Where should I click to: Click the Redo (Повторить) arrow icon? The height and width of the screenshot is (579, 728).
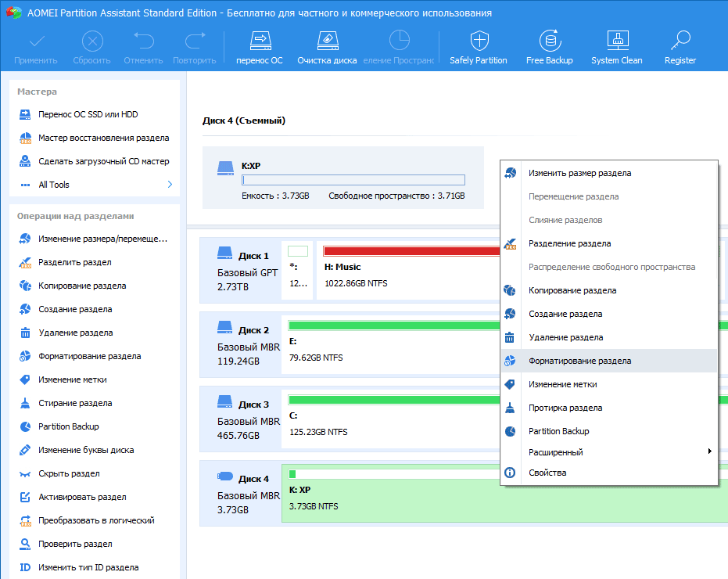[x=195, y=41]
